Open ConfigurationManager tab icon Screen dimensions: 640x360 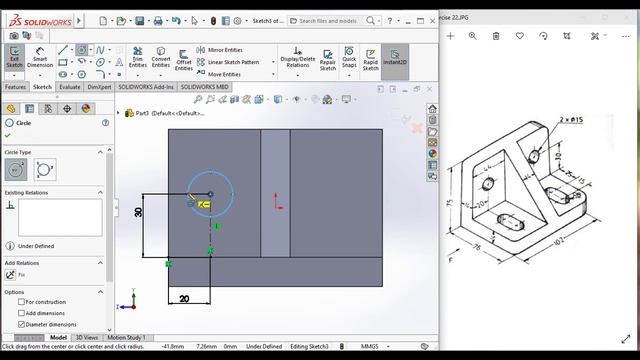coord(48,109)
